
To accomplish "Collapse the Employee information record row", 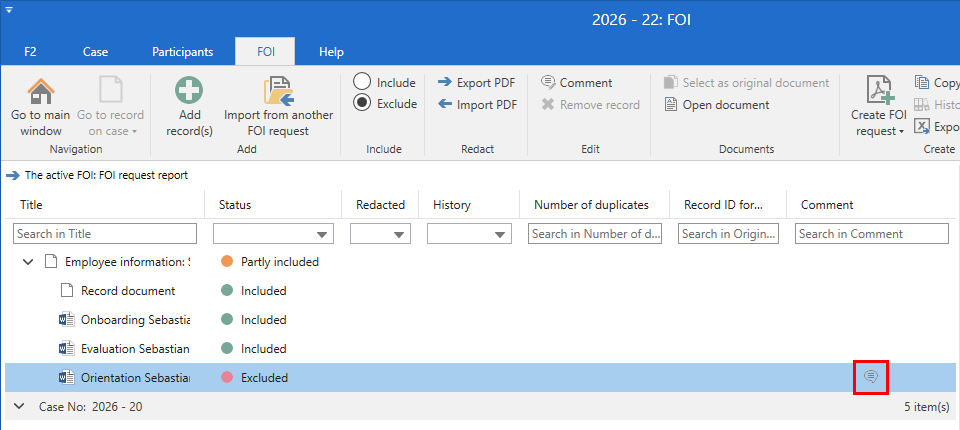I will [28, 262].
